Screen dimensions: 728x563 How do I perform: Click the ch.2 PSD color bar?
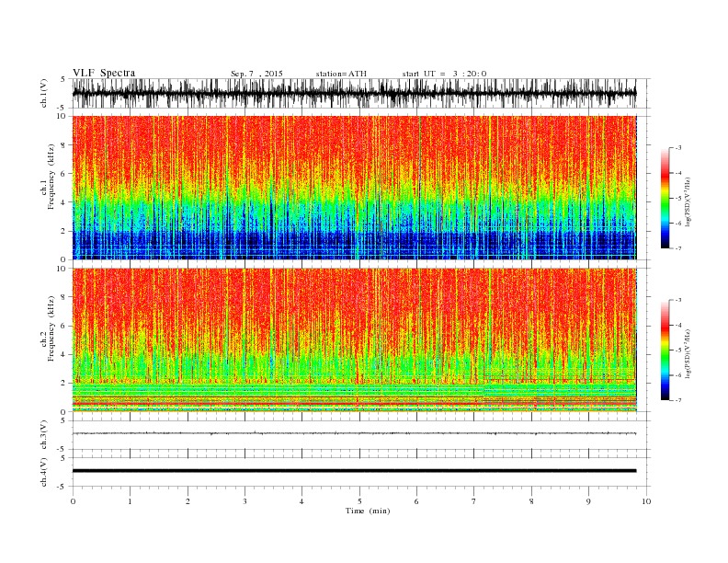[x=665, y=350]
